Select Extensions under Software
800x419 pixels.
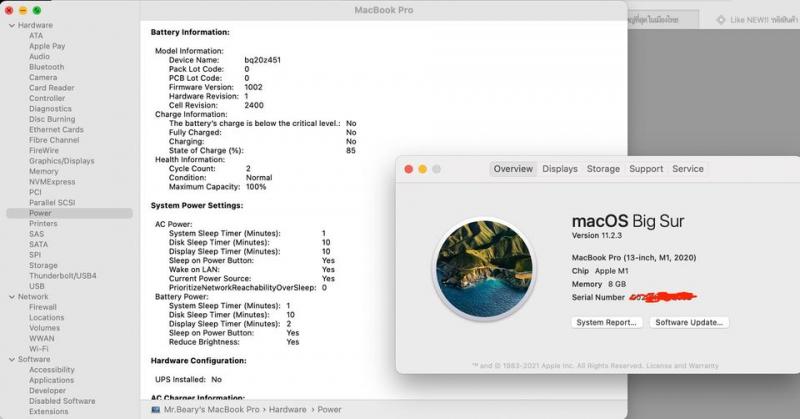coord(48,411)
